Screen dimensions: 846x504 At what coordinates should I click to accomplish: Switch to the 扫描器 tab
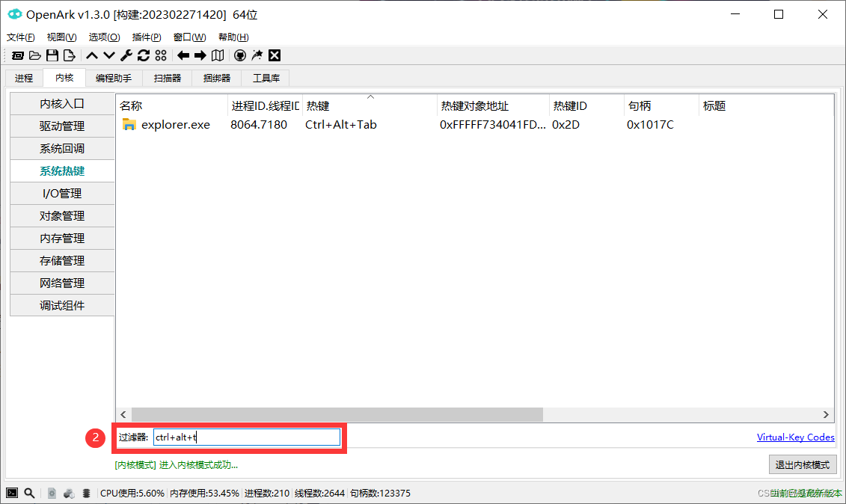(x=167, y=77)
